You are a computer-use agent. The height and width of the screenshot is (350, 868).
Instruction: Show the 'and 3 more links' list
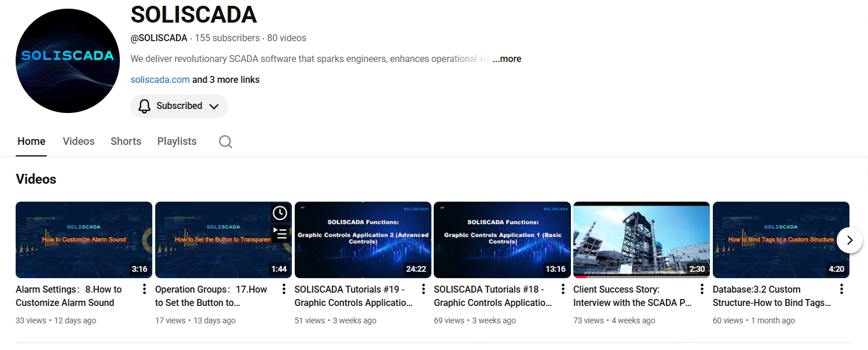(x=226, y=80)
